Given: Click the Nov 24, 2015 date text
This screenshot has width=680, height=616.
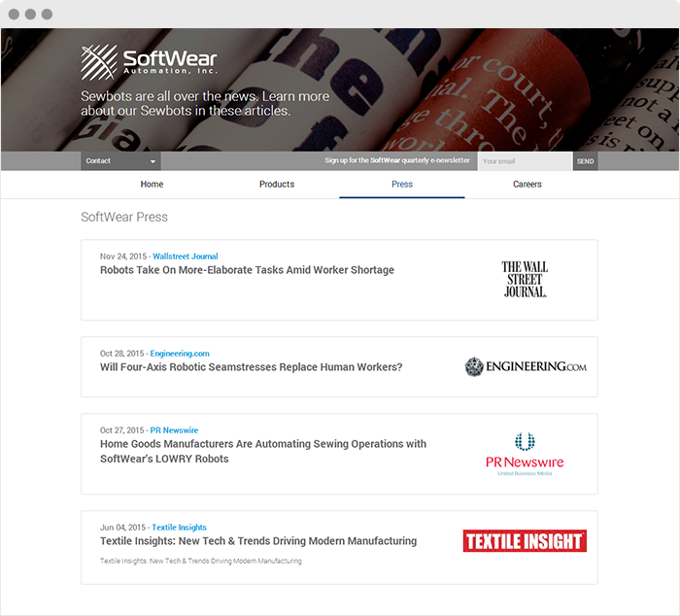Looking at the screenshot, I should [x=123, y=257].
